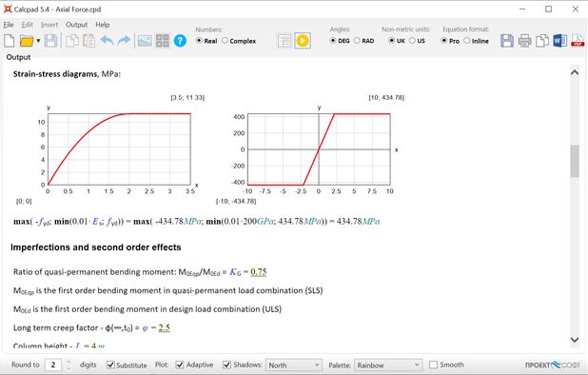Click the input form view icon
This screenshot has width=588, height=375.
pos(284,41)
